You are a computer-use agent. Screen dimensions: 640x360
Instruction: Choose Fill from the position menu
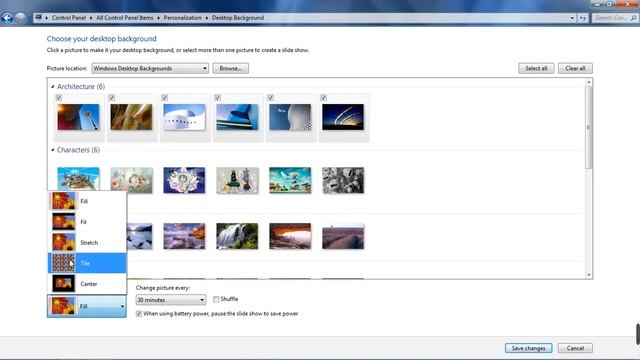[x=87, y=201]
